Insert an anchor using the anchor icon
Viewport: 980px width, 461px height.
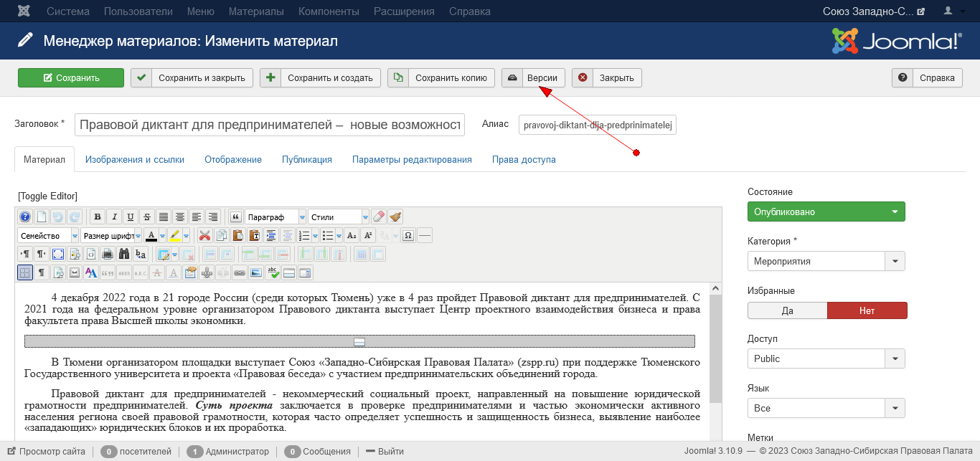(x=206, y=272)
